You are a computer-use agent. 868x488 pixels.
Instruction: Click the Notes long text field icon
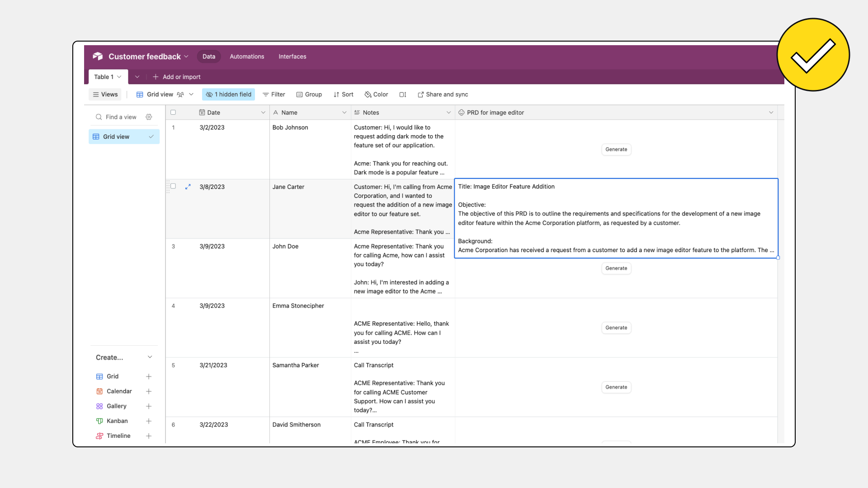tap(357, 113)
